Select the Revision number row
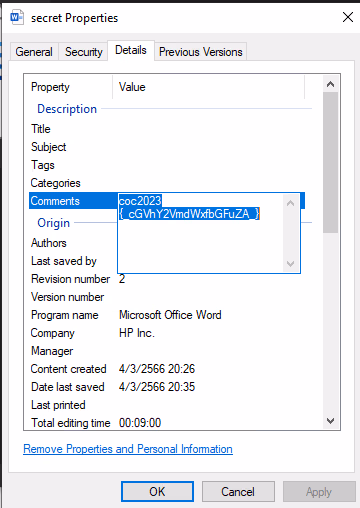Screen dimensions: 360x508 (167, 279)
